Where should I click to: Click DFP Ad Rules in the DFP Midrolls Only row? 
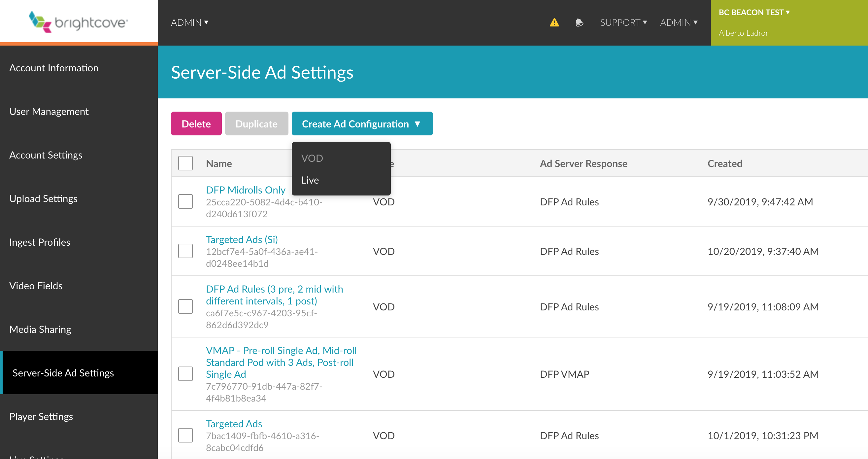tap(569, 202)
